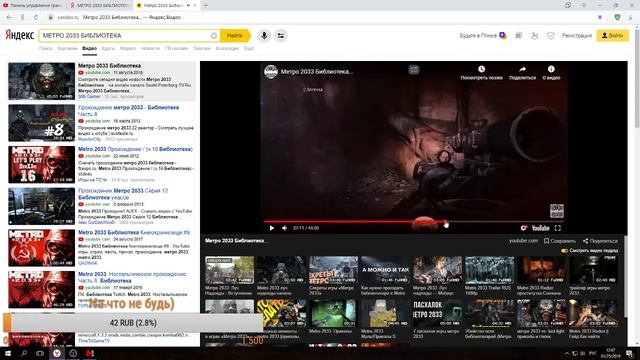Click the Будьте в Плюсе icon
The height and width of the screenshot is (360, 640).
coord(503,36)
